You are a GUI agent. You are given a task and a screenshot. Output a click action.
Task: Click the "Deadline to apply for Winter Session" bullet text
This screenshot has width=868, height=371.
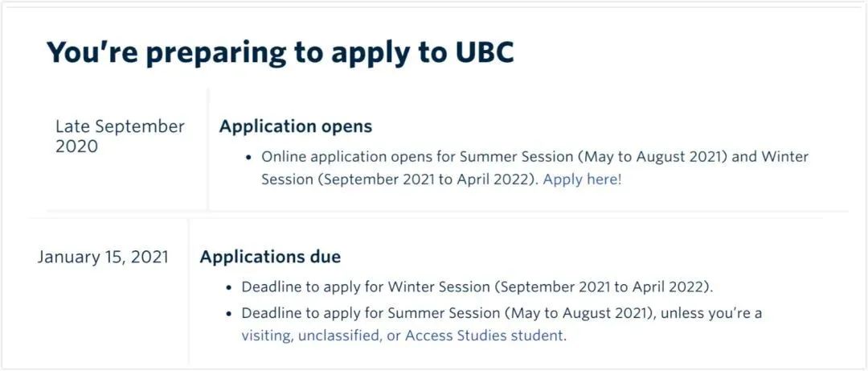366,288
